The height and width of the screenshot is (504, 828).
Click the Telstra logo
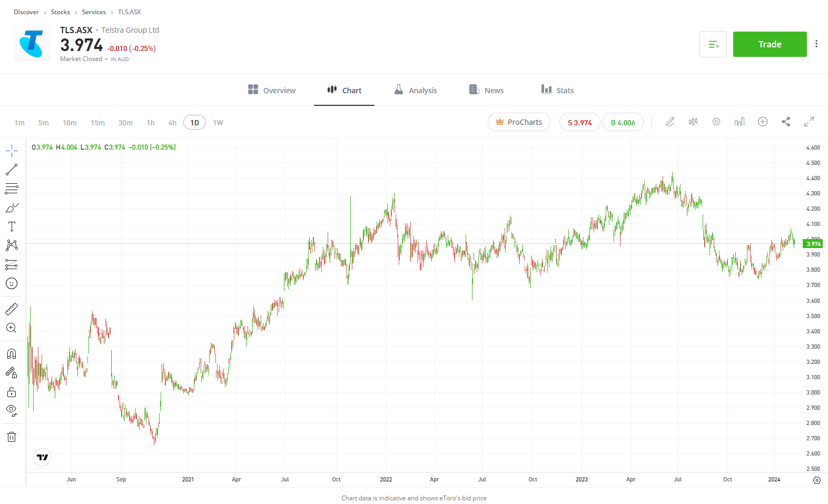pos(32,44)
